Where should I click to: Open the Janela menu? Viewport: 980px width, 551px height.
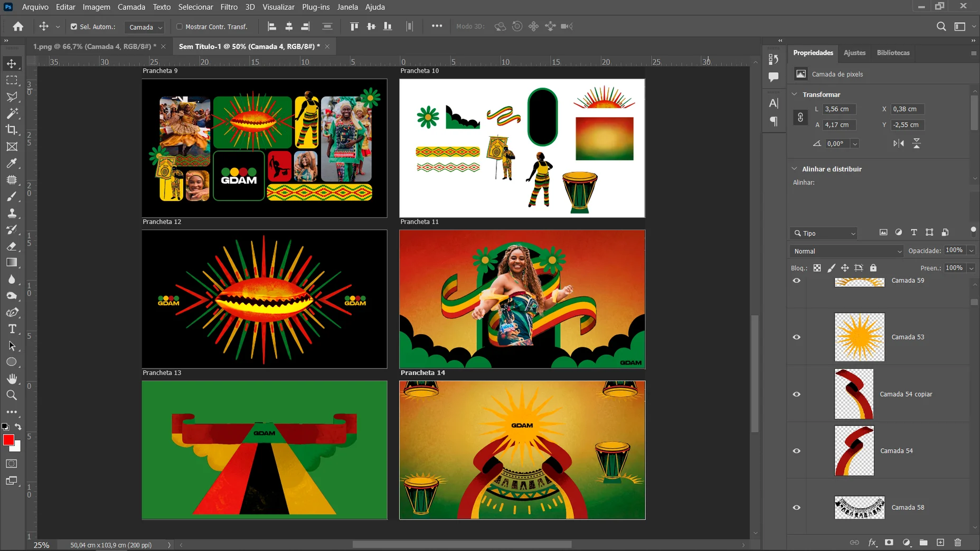pyautogui.click(x=347, y=7)
